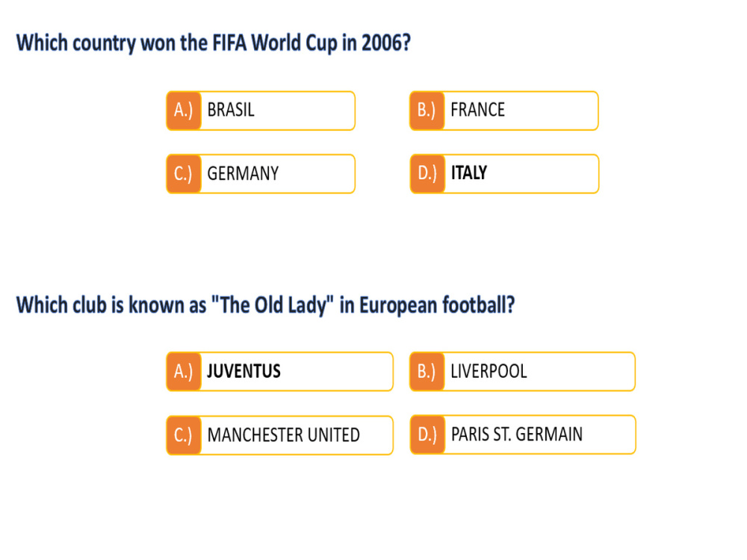The height and width of the screenshot is (560, 747).
Task: Click the orange B.) badge beside LIVERPOOL
Action: [x=427, y=371]
